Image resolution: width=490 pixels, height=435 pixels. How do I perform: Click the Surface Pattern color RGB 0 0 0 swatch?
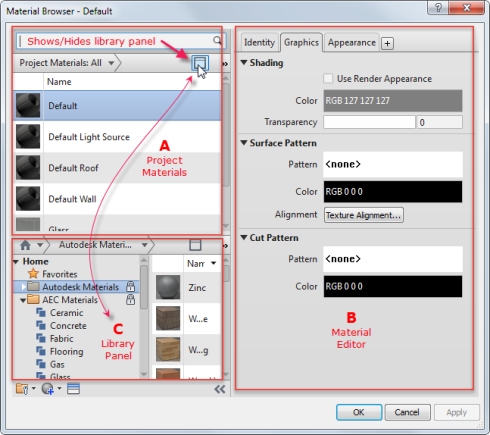[393, 192]
